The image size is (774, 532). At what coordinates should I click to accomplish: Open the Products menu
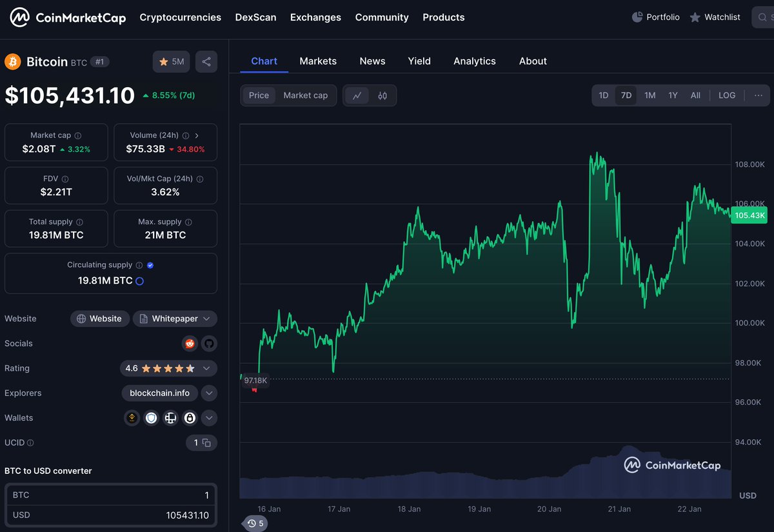pos(444,17)
